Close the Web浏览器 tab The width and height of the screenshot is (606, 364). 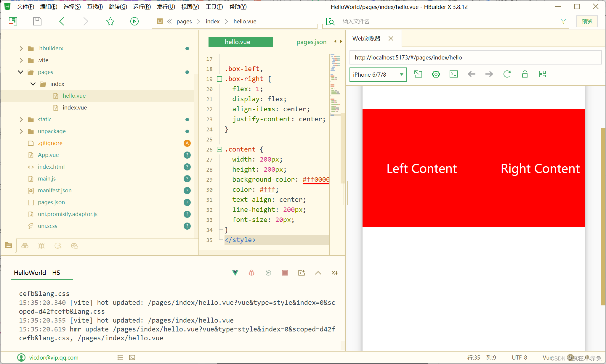pyautogui.click(x=391, y=38)
